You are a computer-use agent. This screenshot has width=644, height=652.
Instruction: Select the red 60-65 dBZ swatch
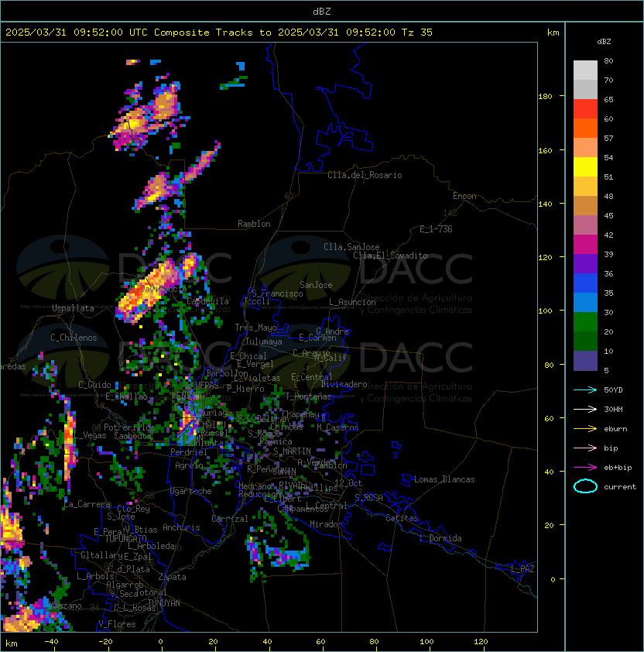[x=585, y=109]
